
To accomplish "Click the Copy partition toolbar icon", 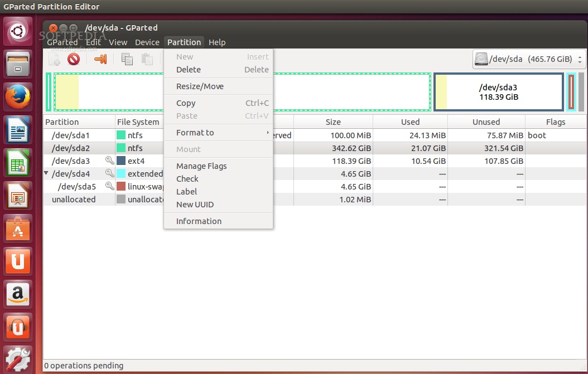I will click(x=127, y=59).
